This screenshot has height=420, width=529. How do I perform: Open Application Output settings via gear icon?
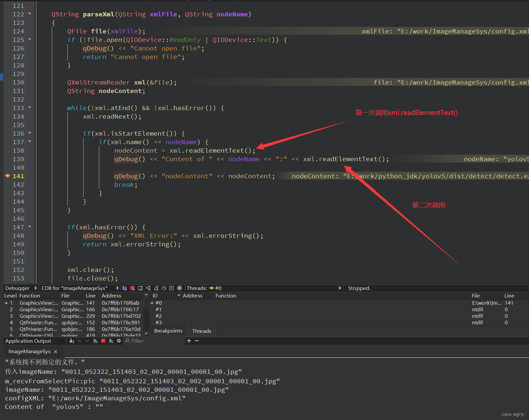tap(119, 341)
